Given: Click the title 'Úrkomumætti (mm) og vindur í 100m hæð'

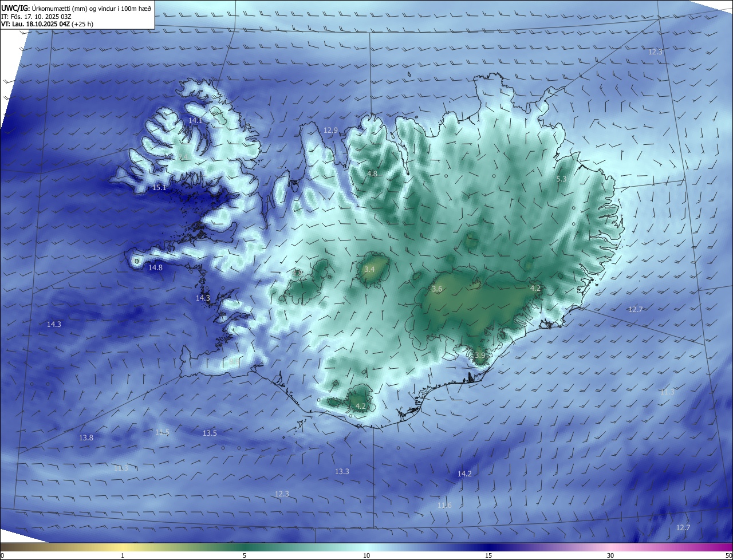Looking at the screenshot, I should pyautogui.click(x=92, y=8).
